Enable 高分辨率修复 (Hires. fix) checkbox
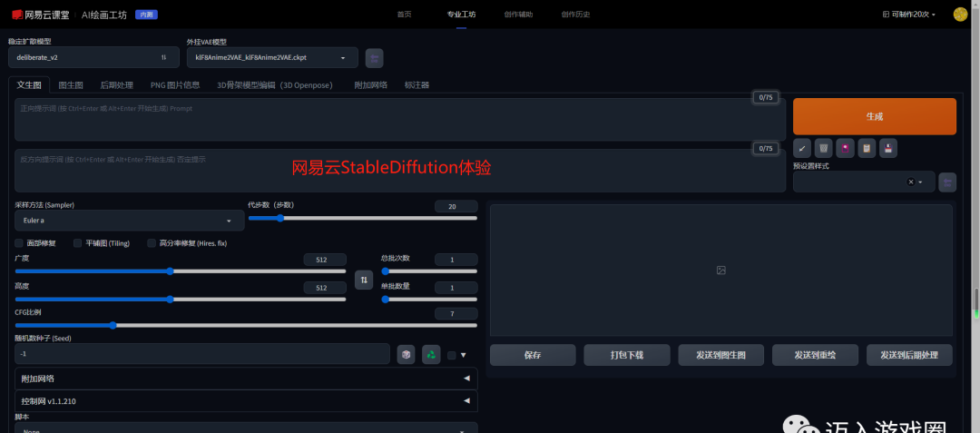This screenshot has width=980, height=433. pyautogui.click(x=152, y=243)
